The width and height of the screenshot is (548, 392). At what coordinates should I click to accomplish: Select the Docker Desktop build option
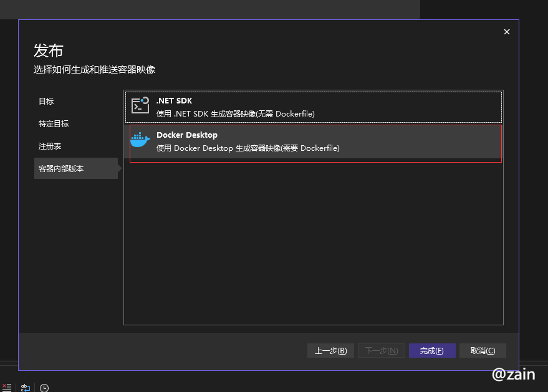click(314, 141)
